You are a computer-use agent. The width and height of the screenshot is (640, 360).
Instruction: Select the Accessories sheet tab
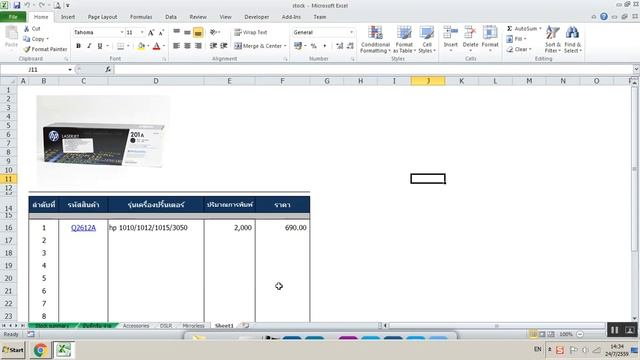[136, 326]
